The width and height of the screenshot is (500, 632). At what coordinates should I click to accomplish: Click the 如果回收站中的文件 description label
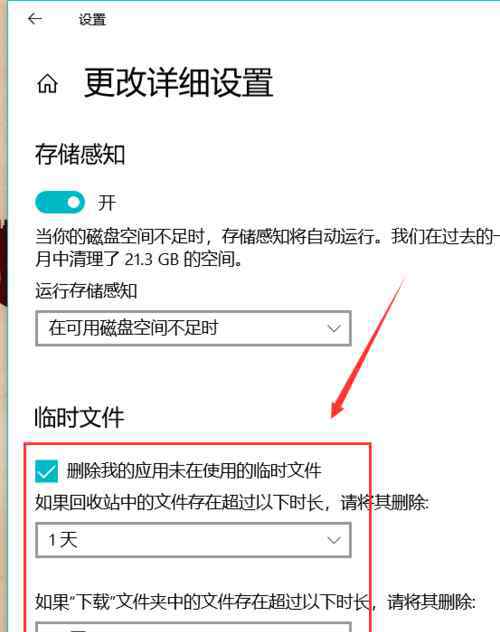coord(232,503)
